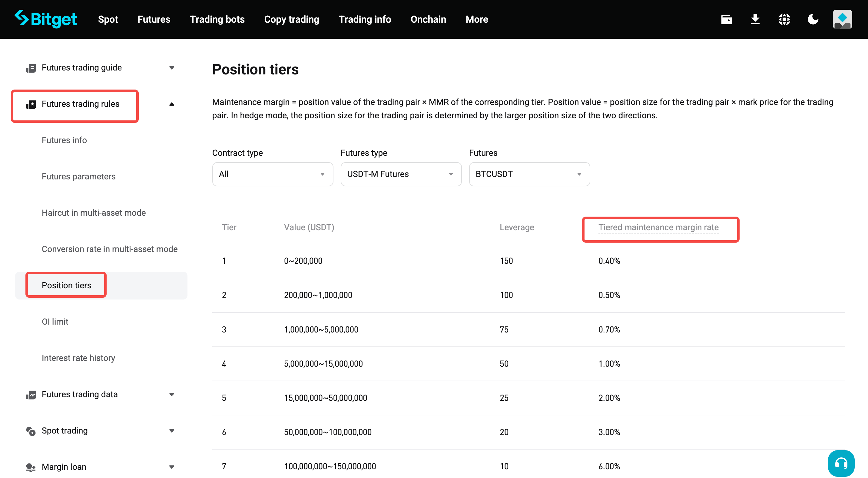868x478 pixels.
Task: Select Position tiers in the sidebar
Action: (66, 285)
